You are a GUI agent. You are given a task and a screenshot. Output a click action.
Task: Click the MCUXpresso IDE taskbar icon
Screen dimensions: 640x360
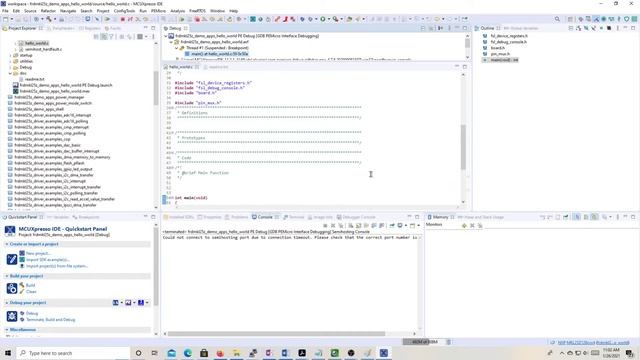pyautogui.click(x=384, y=353)
